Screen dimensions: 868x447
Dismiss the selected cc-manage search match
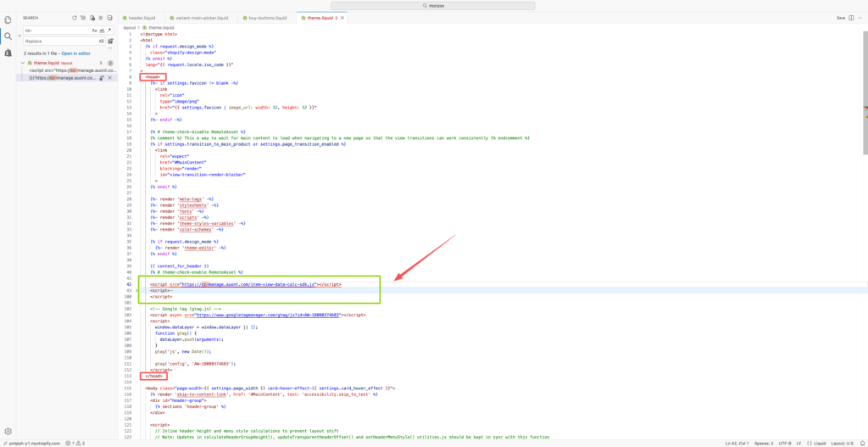click(109, 78)
